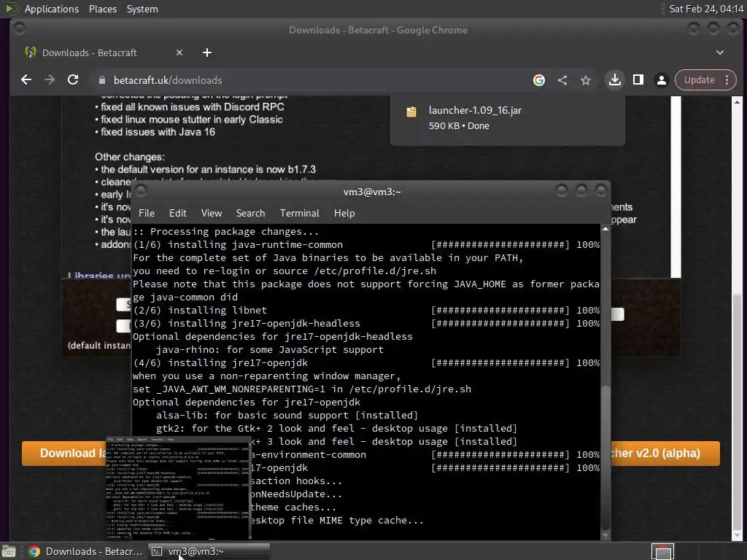The height and width of the screenshot is (560, 747).
Task: Open a new Chrome tab
Action: [x=206, y=52]
